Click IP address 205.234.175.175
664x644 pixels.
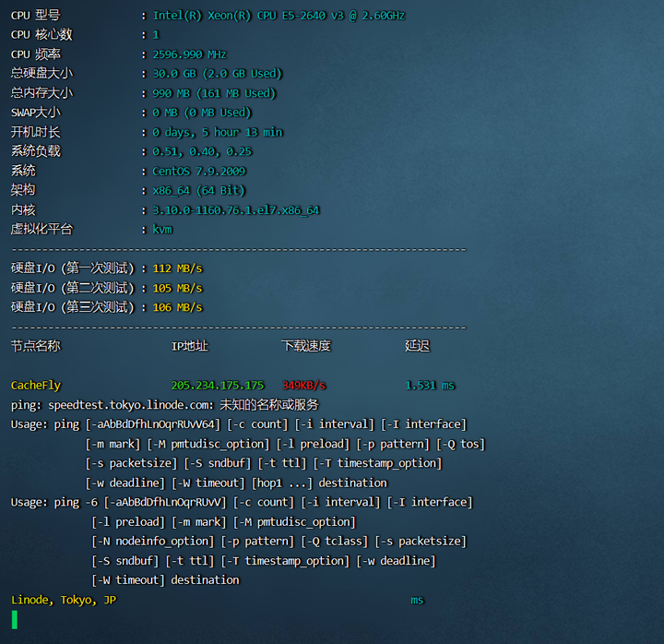tap(218, 386)
